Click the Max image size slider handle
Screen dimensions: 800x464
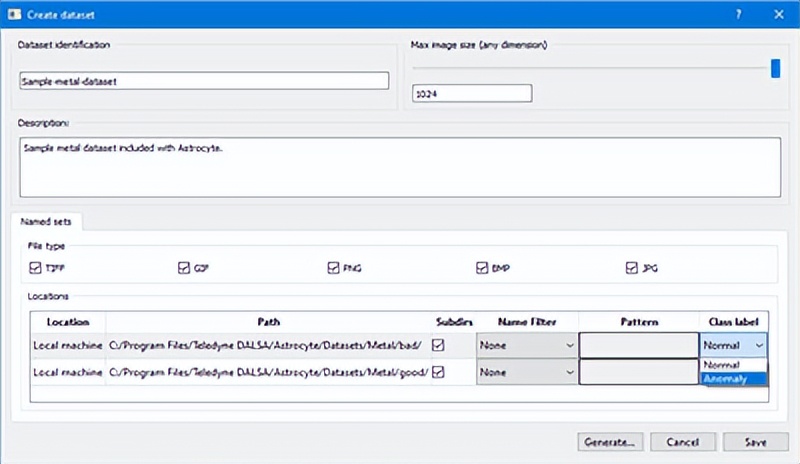[x=775, y=68]
